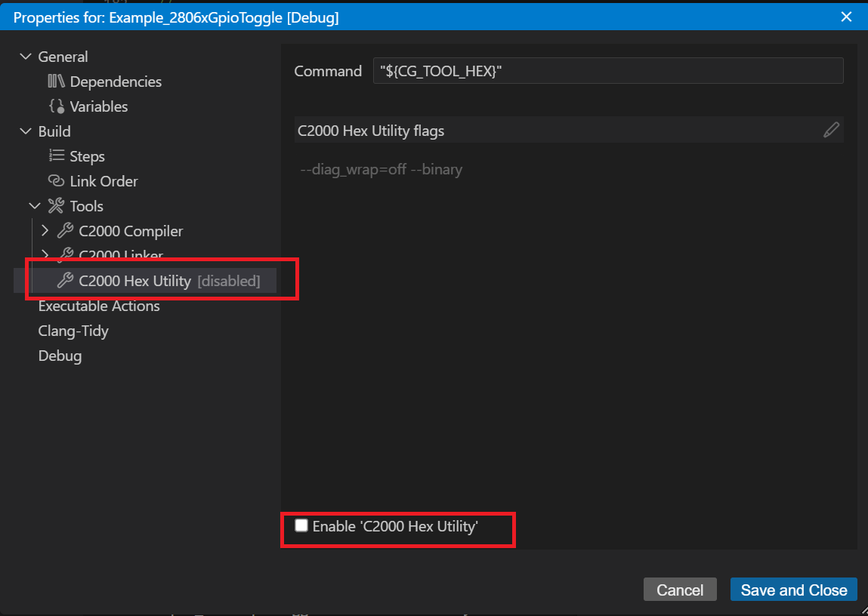The height and width of the screenshot is (616, 868).
Task: Click the C2000 Compiler wrench icon
Action: [65, 230]
